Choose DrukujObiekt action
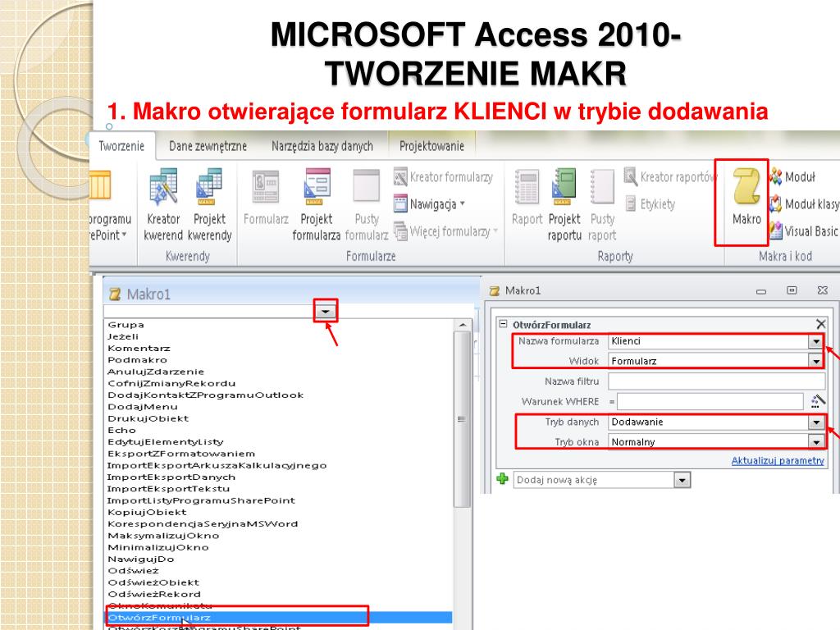Image resolution: width=840 pixels, height=630 pixels. (x=148, y=418)
